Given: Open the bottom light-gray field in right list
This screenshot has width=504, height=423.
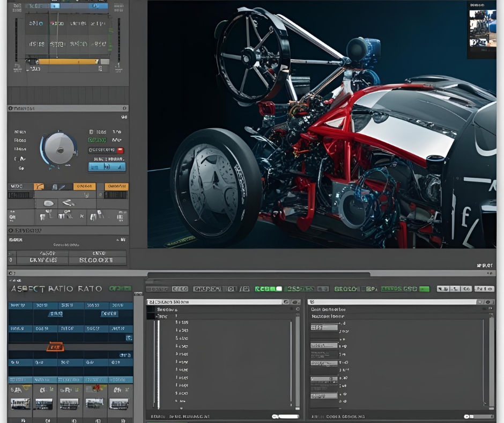Looking at the screenshot, I should point(324,396).
